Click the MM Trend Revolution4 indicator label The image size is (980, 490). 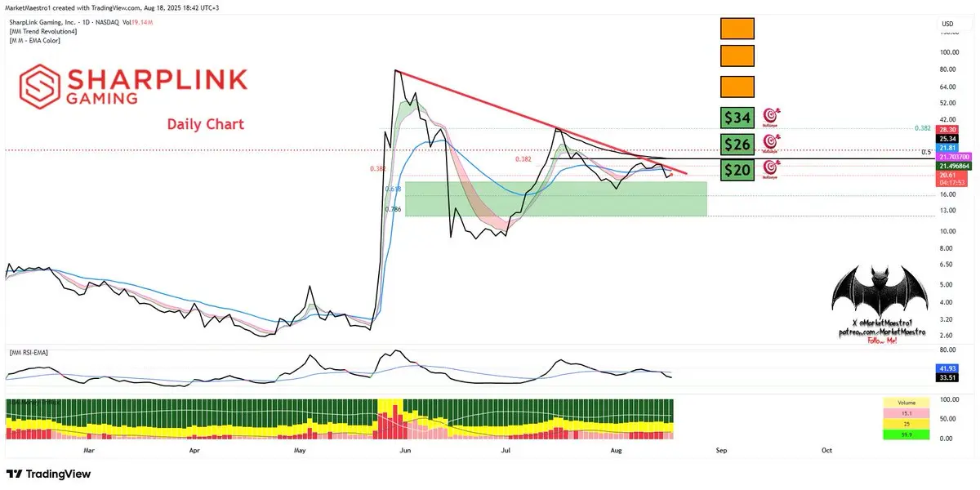(x=43, y=31)
